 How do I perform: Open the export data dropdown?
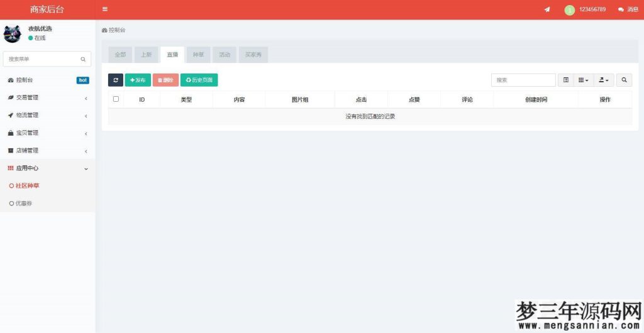pyautogui.click(x=604, y=80)
